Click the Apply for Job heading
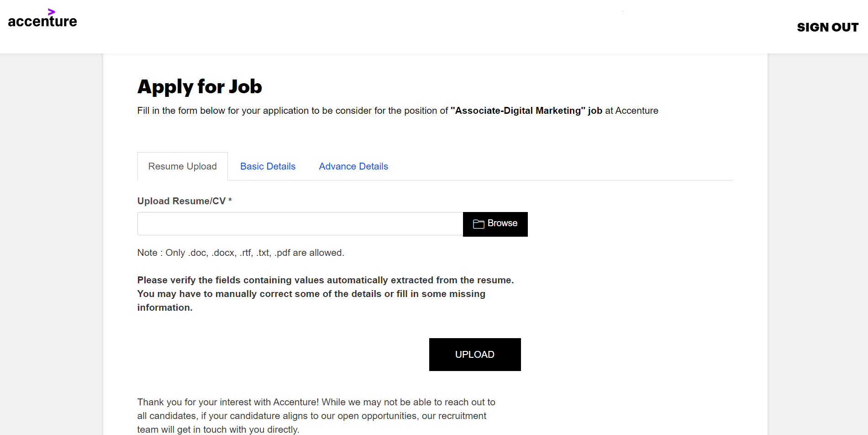 pyautogui.click(x=200, y=87)
